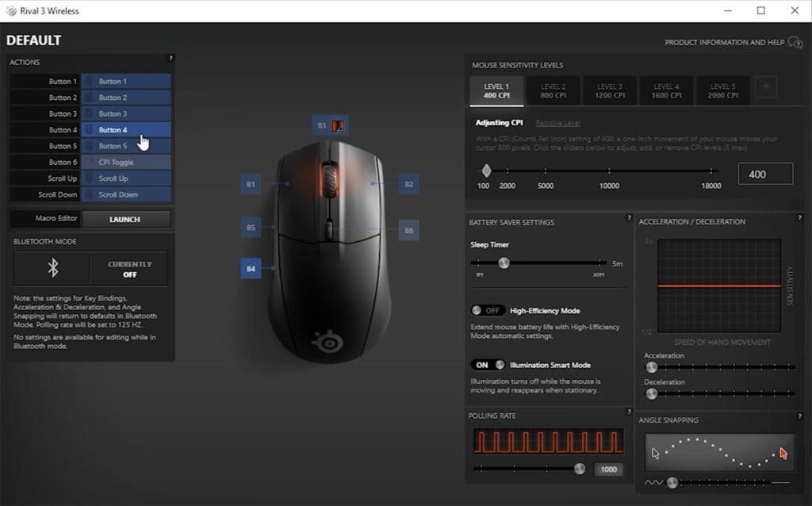Viewport: 812px width, 506px height.
Task: Click the angle snapping curve preview
Action: point(719,453)
